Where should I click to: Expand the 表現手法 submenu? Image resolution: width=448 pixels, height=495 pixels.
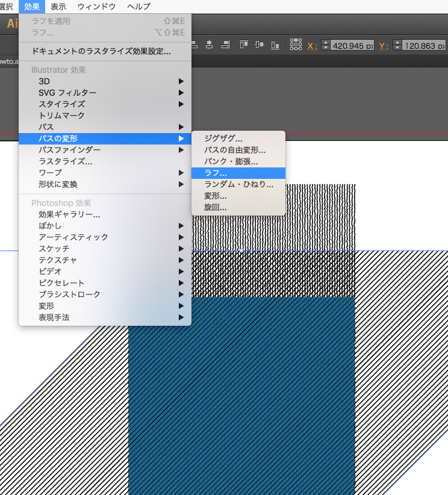105,317
